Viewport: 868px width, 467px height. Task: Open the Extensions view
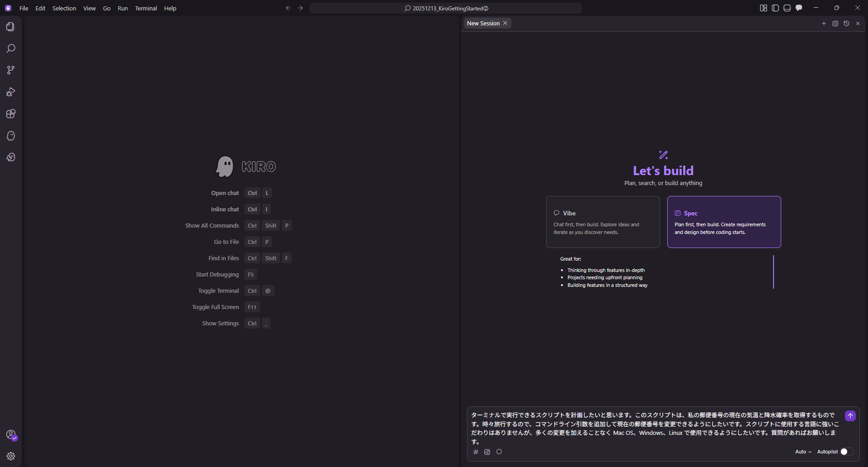(10, 114)
